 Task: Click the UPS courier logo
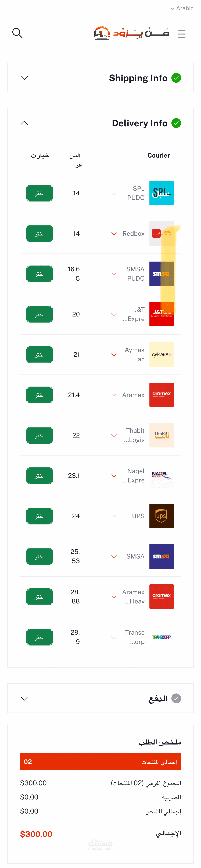point(162,516)
